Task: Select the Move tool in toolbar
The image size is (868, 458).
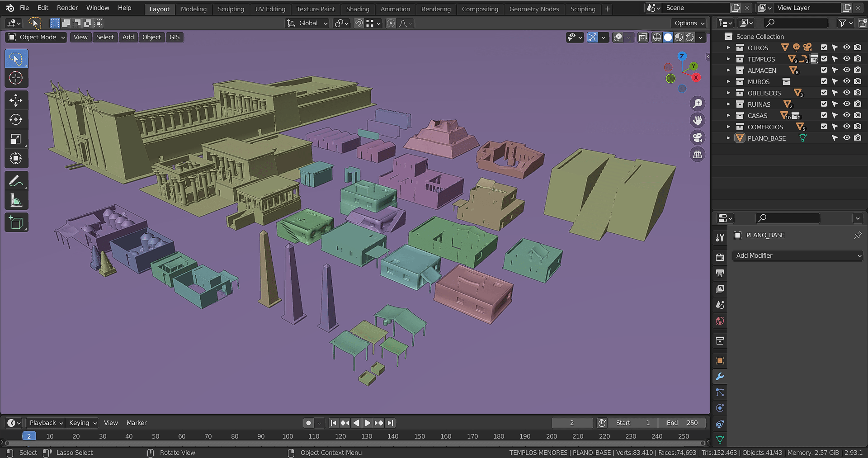Action: click(x=16, y=100)
